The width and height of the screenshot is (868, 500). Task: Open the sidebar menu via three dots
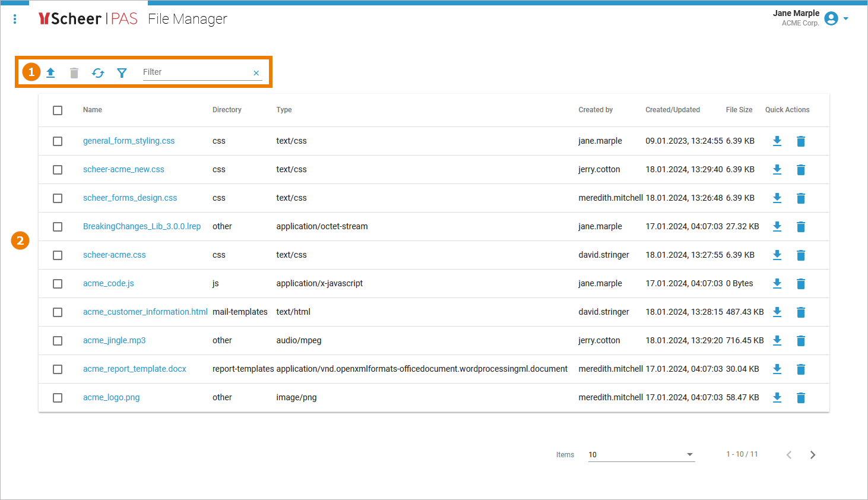(14, 18)
